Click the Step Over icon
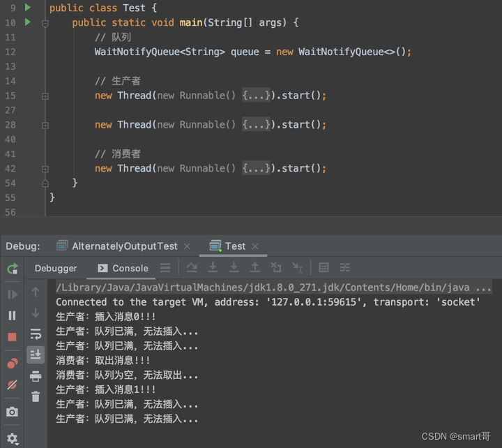The width and height of the screenshot is (502, 448). coord(192,267)
